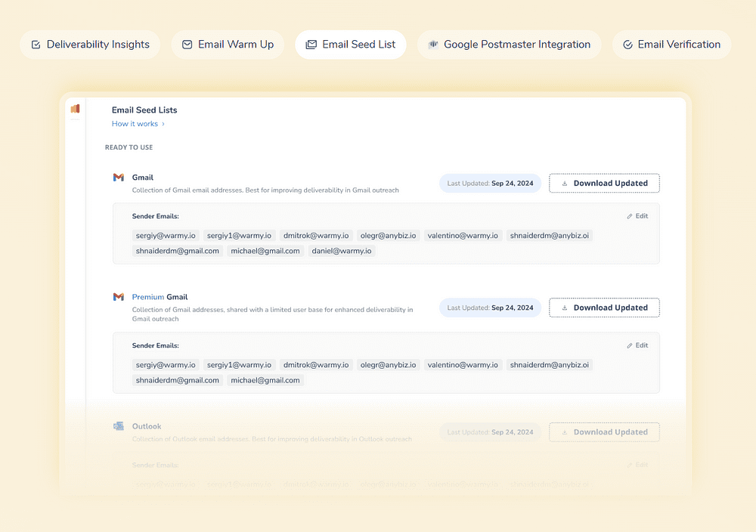
Task: Click the Outlook list title
Action: pos(147,426)
